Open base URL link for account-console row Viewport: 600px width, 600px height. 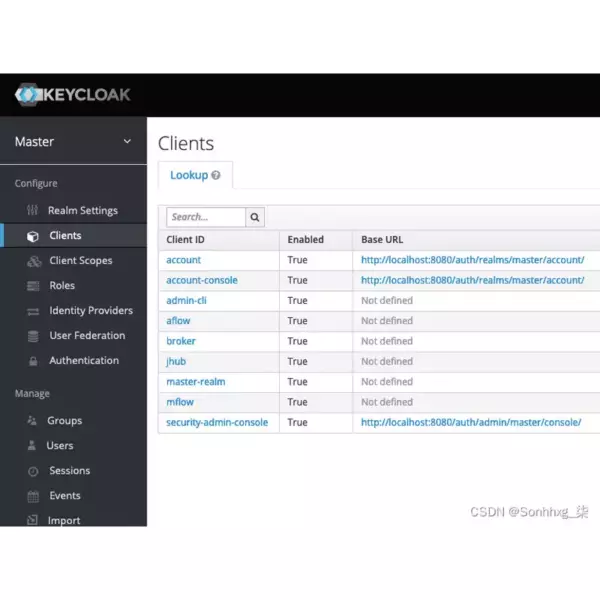pos(473,280)
